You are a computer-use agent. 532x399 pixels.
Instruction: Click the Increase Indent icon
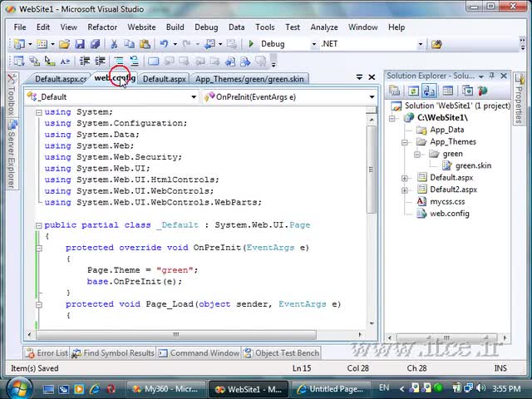[100, 61]
